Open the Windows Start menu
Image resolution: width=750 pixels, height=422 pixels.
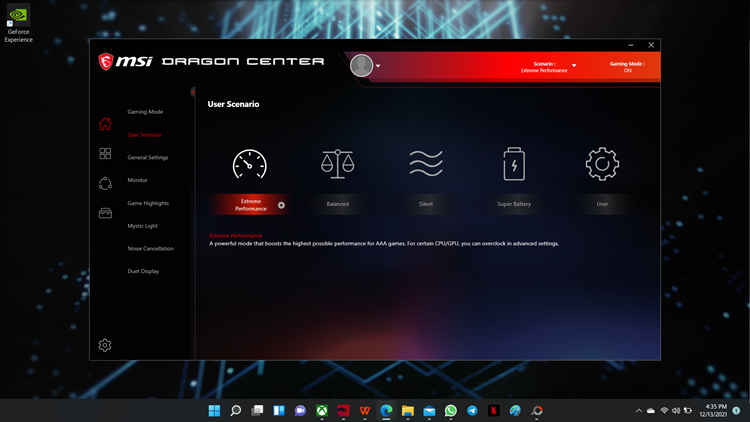(x=214, y=411)
